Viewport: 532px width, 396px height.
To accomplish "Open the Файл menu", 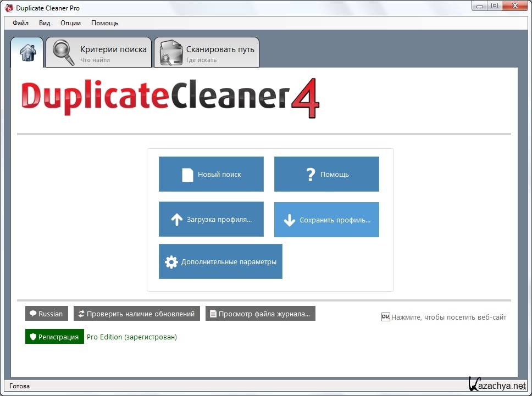I will tap(20, 23).
